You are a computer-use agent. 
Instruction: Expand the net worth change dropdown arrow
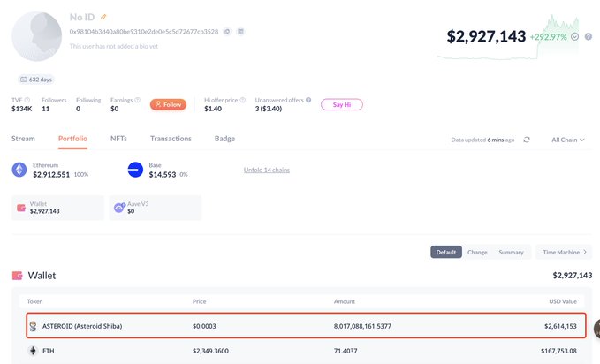pyautogui.click(x=575, y=37)
